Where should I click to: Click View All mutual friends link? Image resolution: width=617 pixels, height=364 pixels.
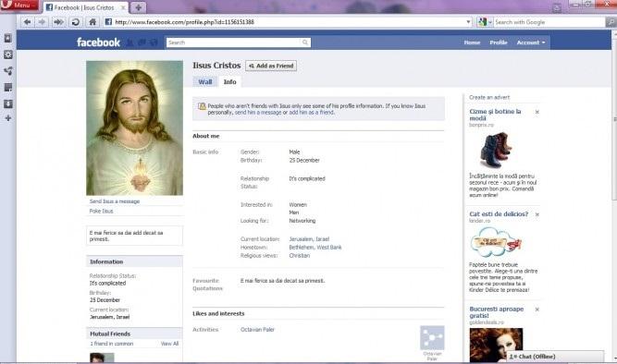click(169, 344)
